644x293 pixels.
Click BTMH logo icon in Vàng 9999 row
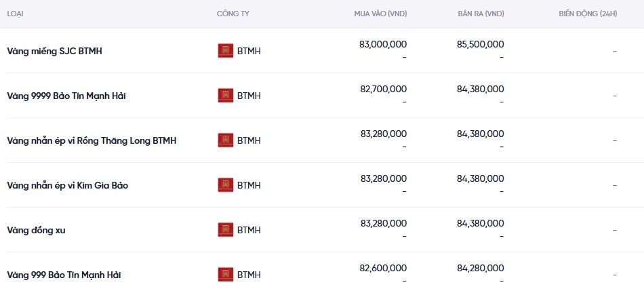point(225,96)
